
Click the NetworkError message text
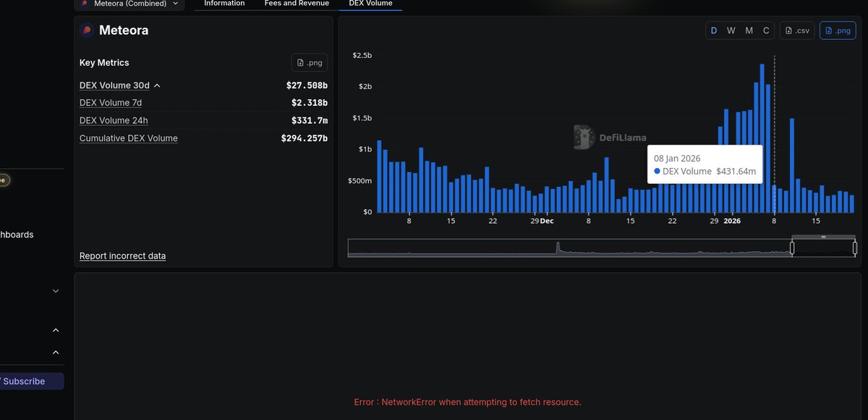(467, 402)
